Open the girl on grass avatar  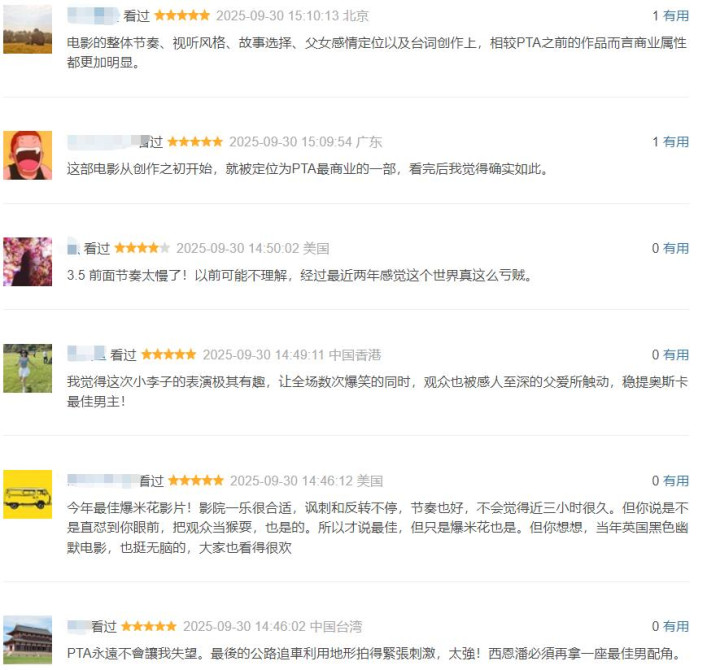tap(28, 368)
